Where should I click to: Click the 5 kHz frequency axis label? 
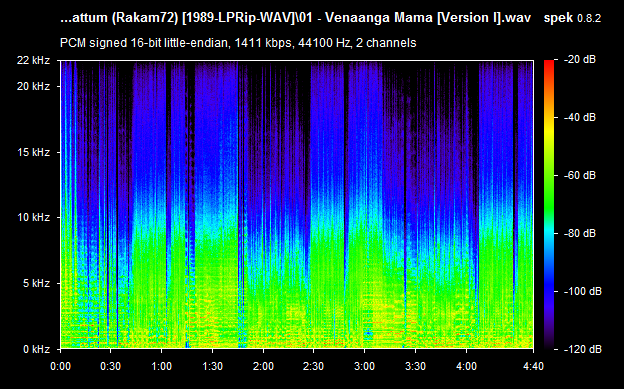point(36,283)
